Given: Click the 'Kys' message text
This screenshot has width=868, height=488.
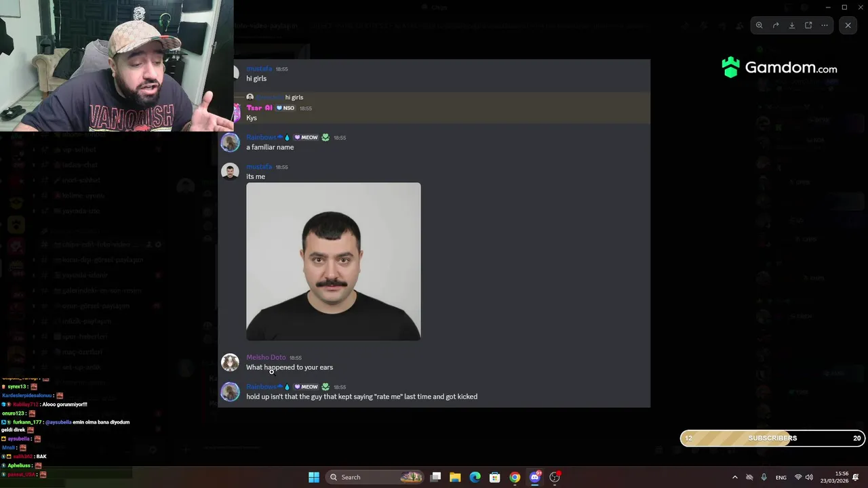Looking at the screenshot, I should (x=252, y=118).
